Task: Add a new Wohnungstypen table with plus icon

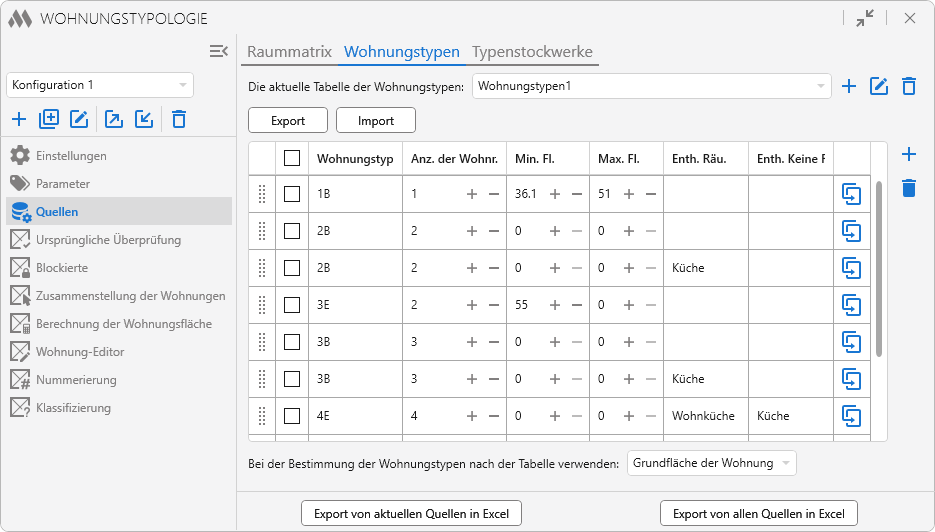Action: 849,86
